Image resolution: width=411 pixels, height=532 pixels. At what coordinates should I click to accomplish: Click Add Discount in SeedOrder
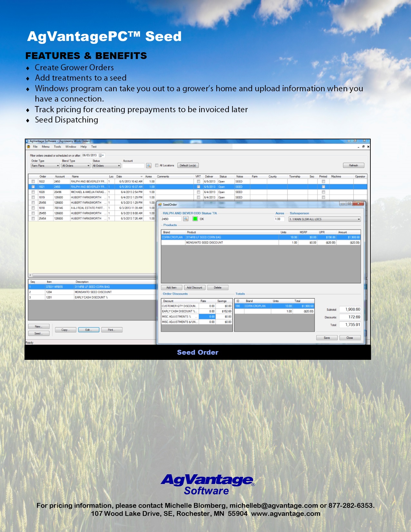click(195, 288)
